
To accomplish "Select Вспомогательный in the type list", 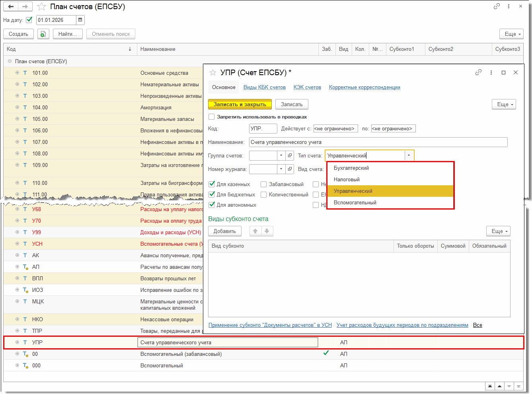I will point(355,203).
